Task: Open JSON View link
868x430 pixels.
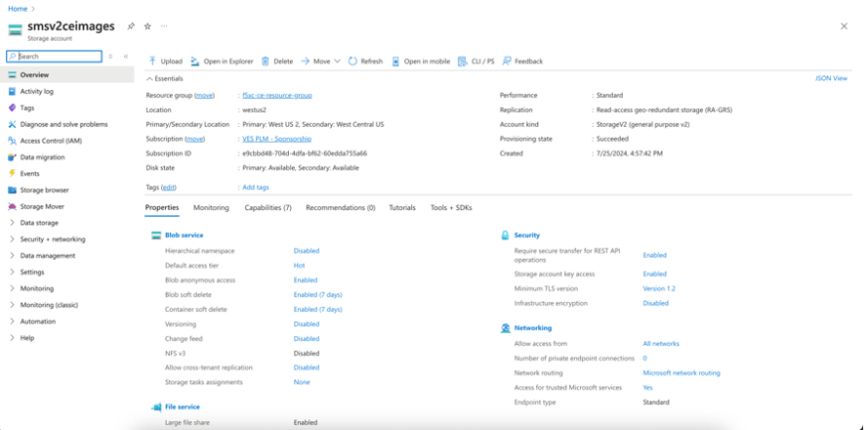Action: tap(831, 78)
